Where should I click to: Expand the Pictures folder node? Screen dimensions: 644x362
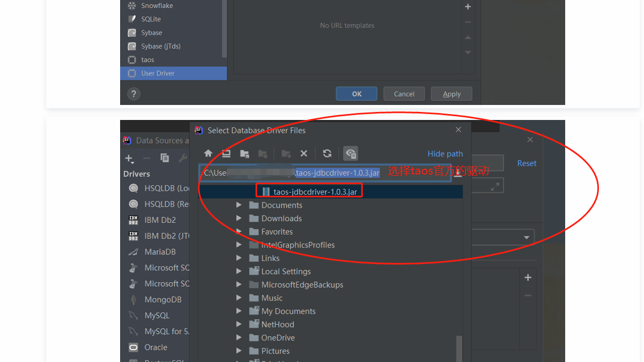(239, 351)
